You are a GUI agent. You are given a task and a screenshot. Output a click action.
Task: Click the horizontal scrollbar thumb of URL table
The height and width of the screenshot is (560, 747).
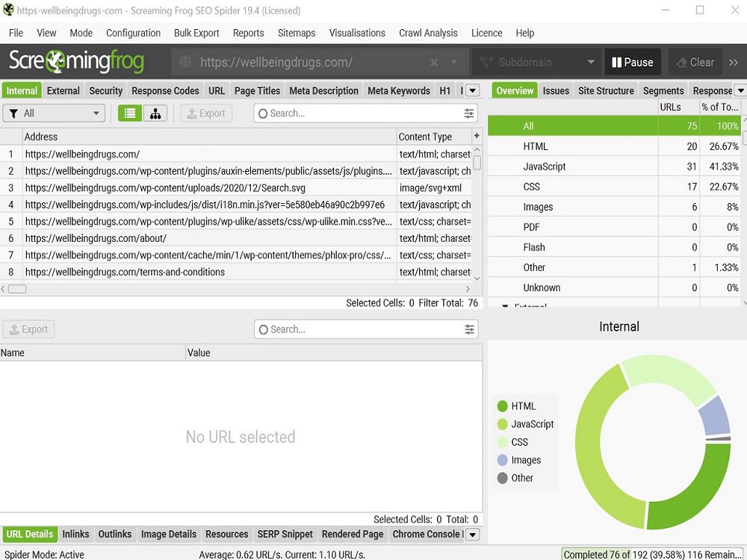point(18,288)
